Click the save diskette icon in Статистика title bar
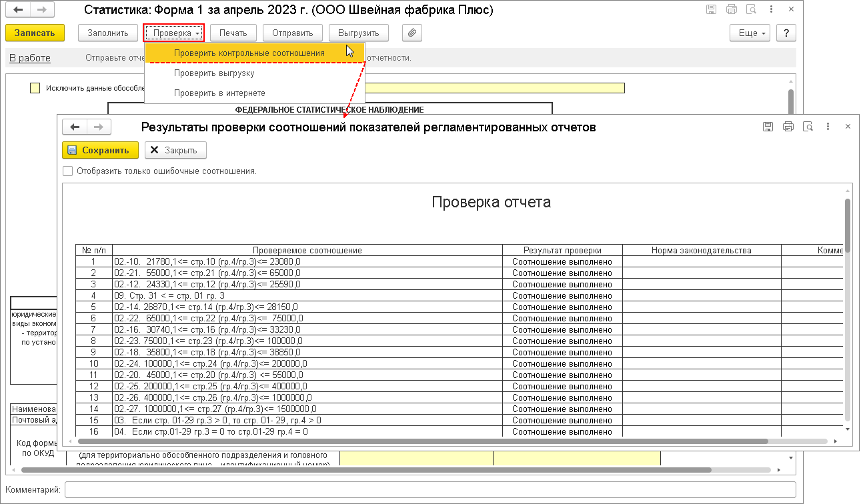The height and width of the screenshot is (504, 861). tap(712, 11)
